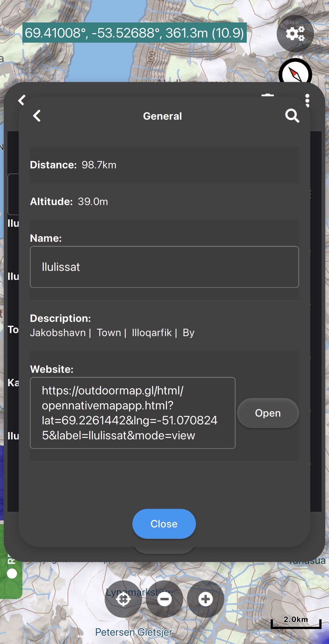Tap the coordinates readout 69.41008°, -53.52688°
The image size is (329, 644).
click(x=135, y=33)
